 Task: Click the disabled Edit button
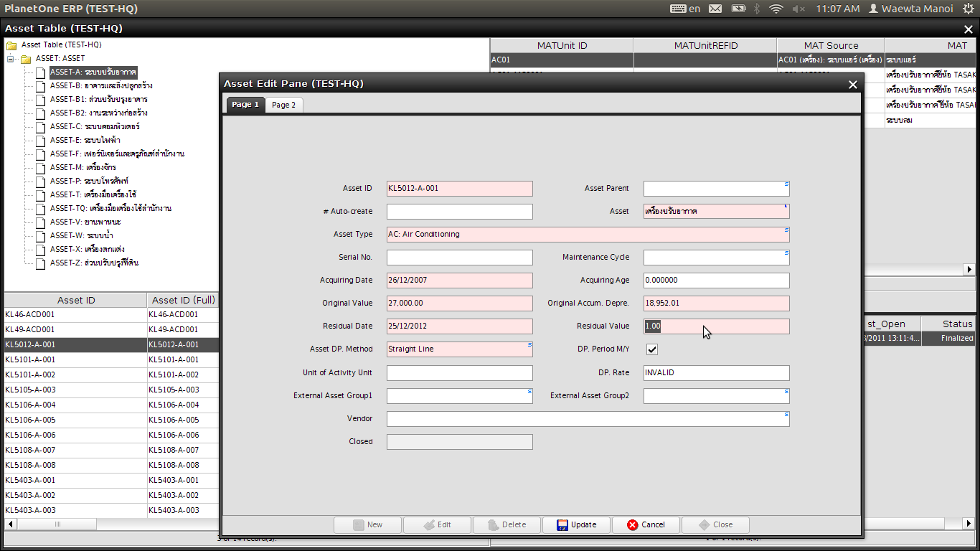(437, 524)
